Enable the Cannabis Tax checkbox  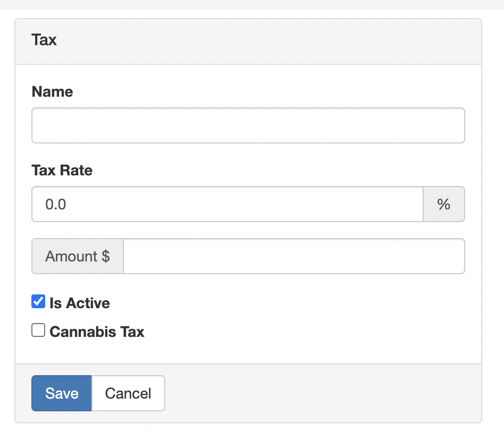[38, 330]
